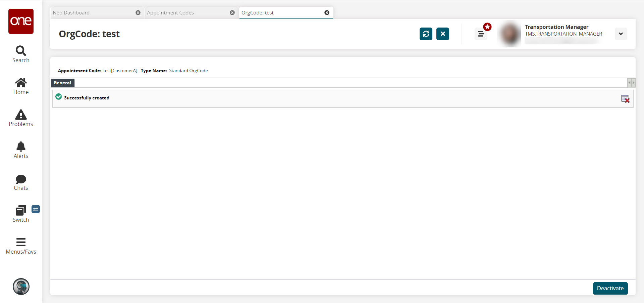Viewport: 644px width, 303px height.
Task: Close the Neo Dashboard tab
Action: pos(138,13)
